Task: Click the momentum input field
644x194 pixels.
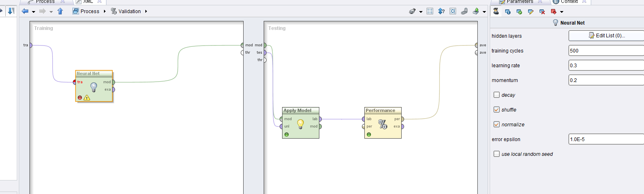Action: point(606,80)
